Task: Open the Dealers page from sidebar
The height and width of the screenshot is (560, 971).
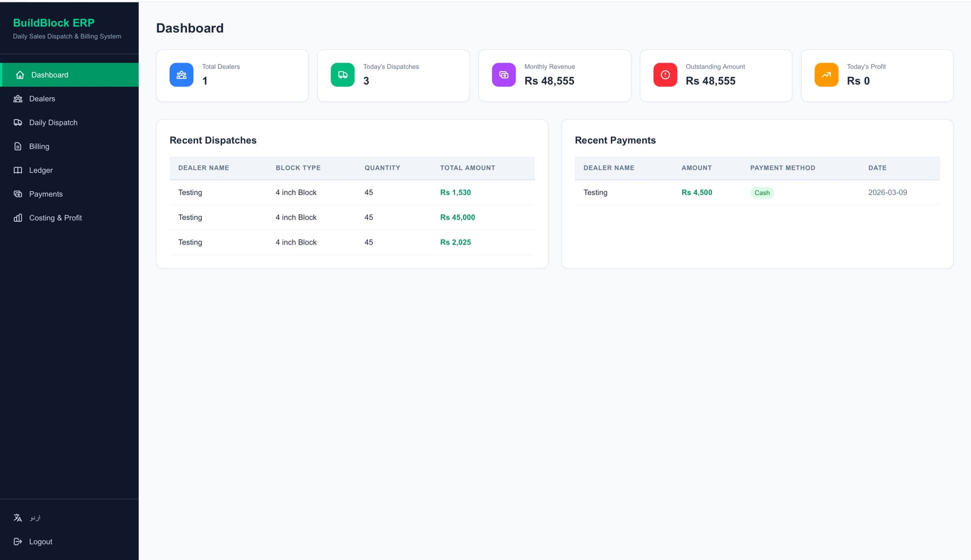Action: pos(42,99)
